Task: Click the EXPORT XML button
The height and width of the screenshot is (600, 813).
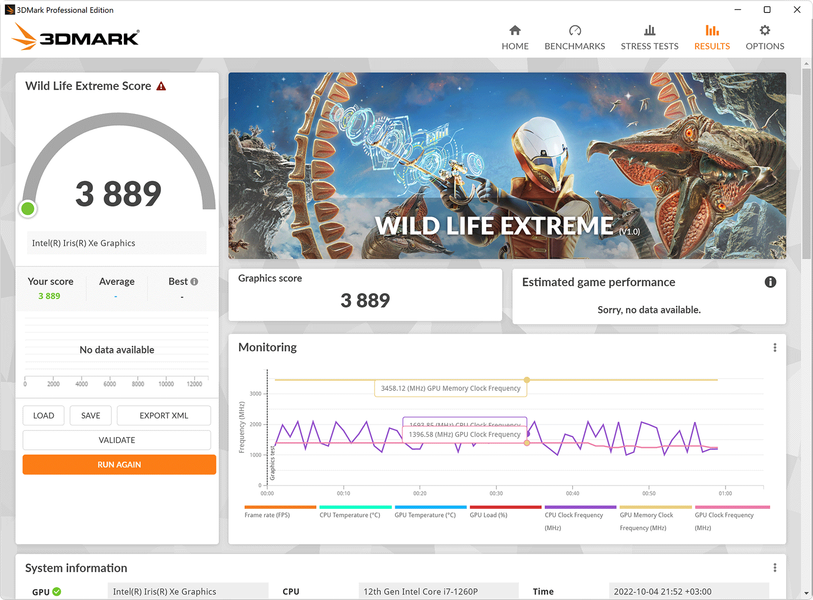Action: 164,415
